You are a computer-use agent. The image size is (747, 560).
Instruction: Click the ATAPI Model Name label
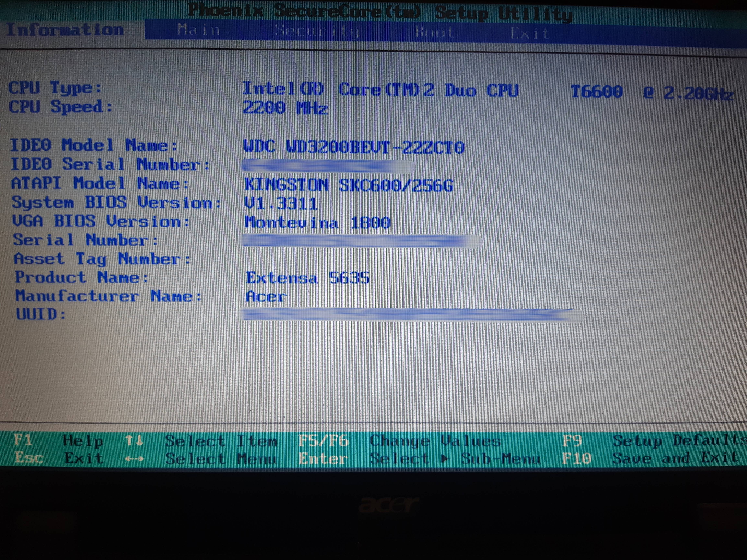pyautogui.click(x=100, y=184)
